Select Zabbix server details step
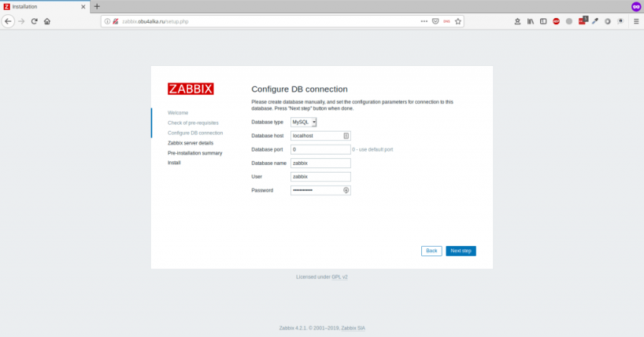644x337 pixels. tap(190, 143)
